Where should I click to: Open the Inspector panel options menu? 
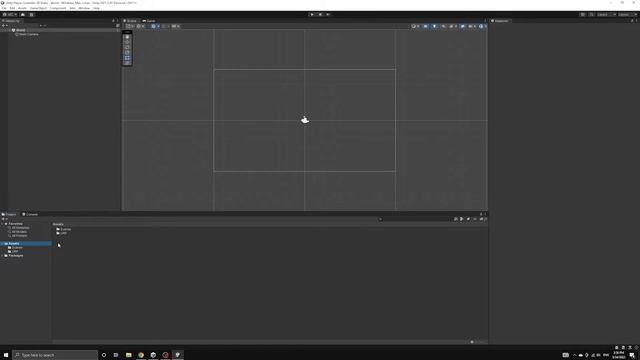[636, 21]
